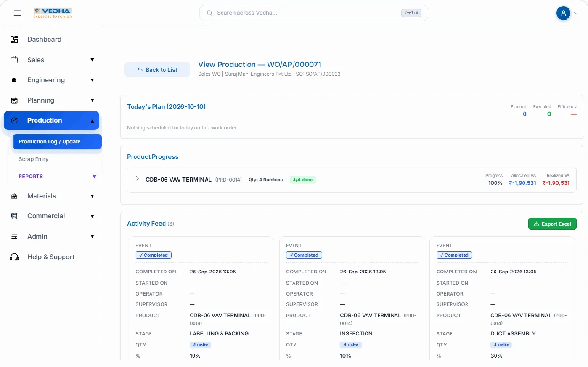This screenshot has width=588, height=367.
Task: Expand the Engineering menu arrow
Action: pyautogui.click(x=92, y=80)
